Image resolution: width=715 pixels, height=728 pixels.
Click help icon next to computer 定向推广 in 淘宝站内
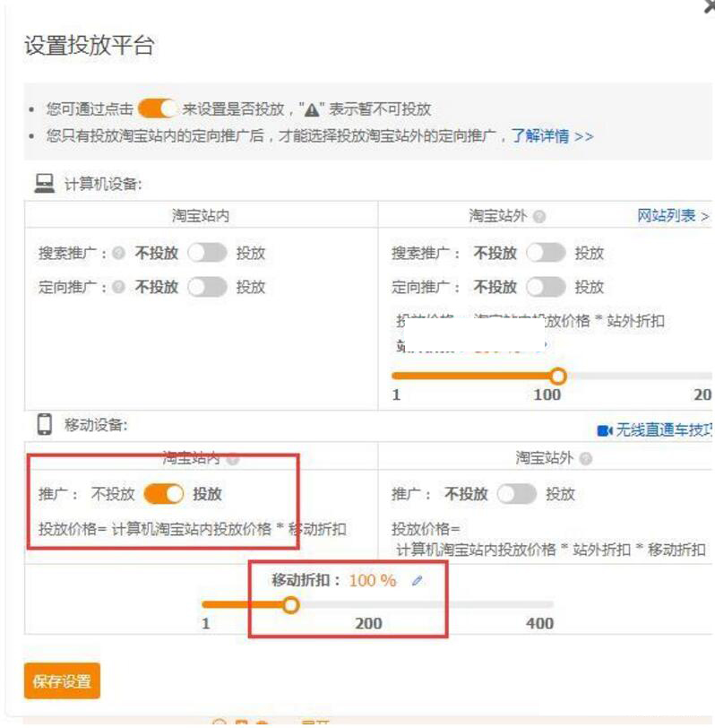pos(119,287)
